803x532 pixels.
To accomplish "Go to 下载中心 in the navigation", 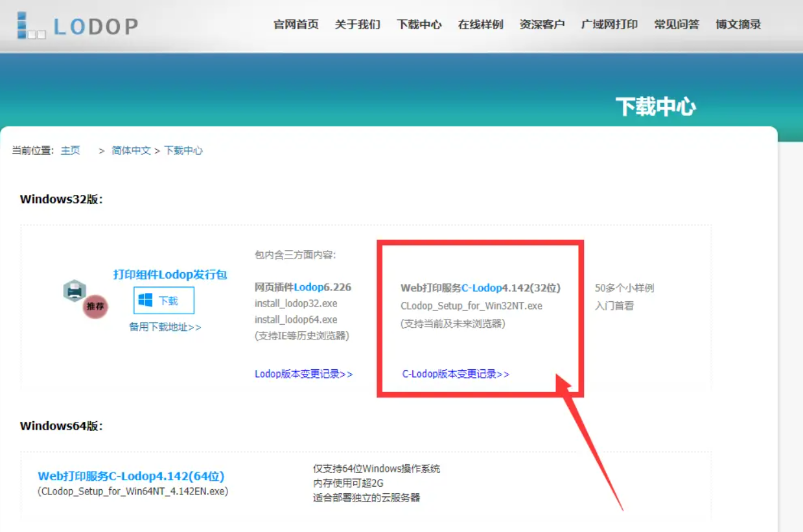I will [419, 25].
